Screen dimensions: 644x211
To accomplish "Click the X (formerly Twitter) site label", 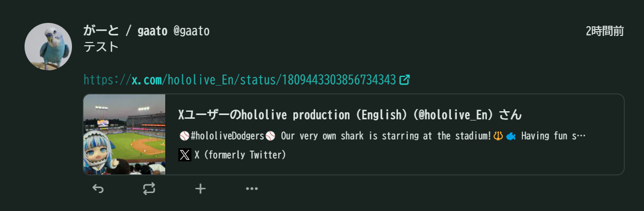I will point(240,155).
